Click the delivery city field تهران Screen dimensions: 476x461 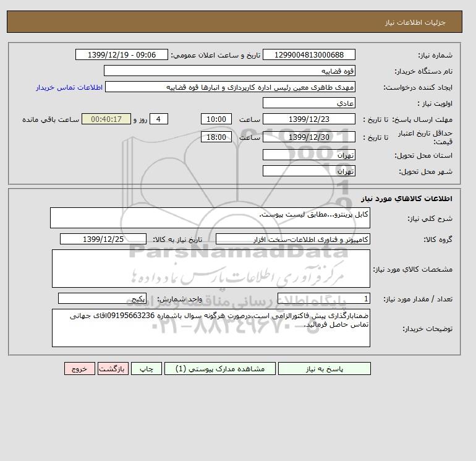(308, 171)
